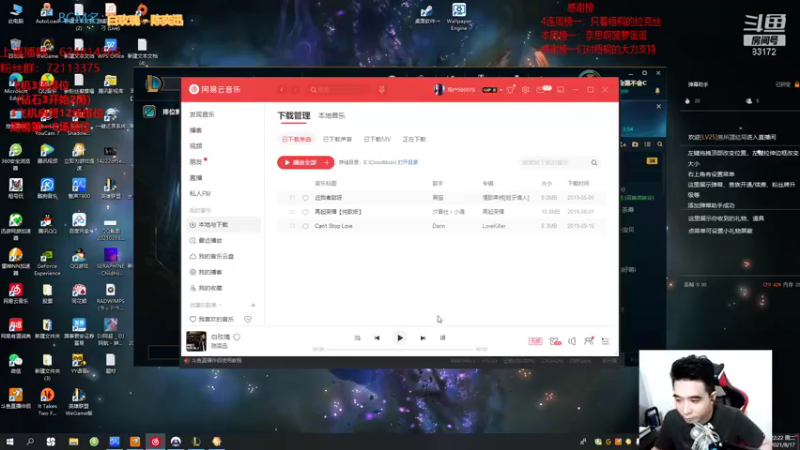This screenshot has height=450, width=800.
Task: Open 发现音乐 in the sidebar
Action: click(202, 114)
